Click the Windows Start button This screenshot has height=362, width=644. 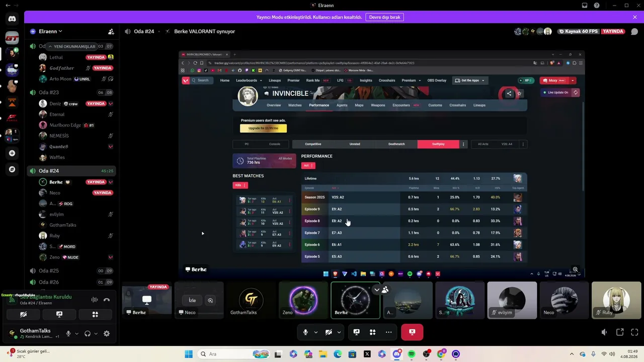(188, 354)
